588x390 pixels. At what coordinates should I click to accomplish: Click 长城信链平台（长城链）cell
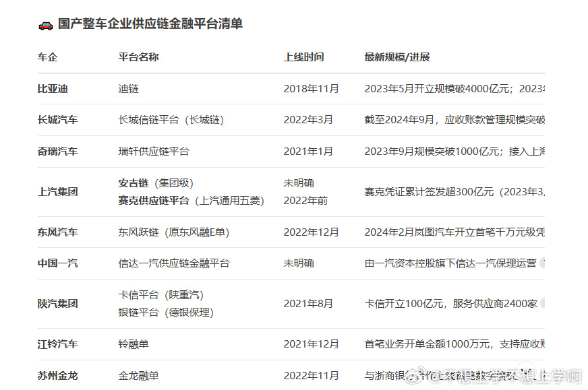point(171,120)
